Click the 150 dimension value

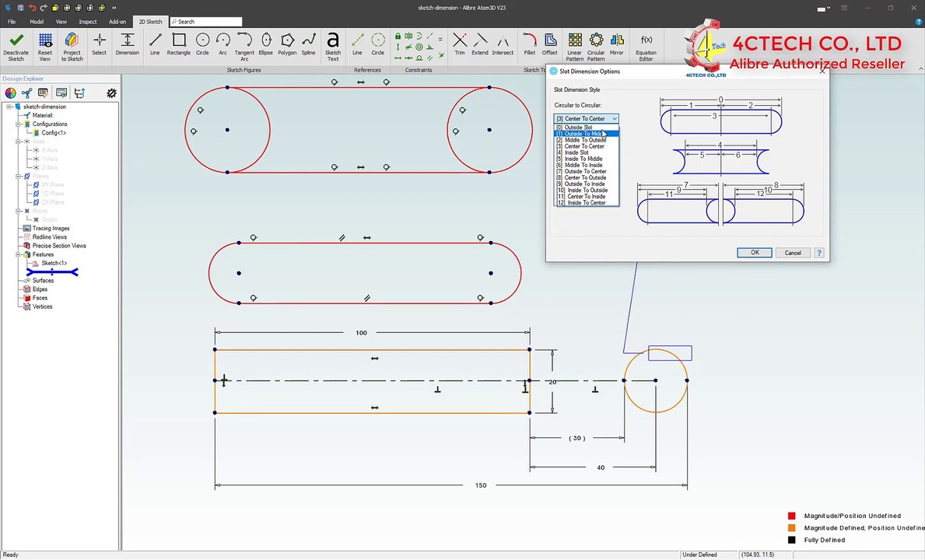click(x=481, y=486)
